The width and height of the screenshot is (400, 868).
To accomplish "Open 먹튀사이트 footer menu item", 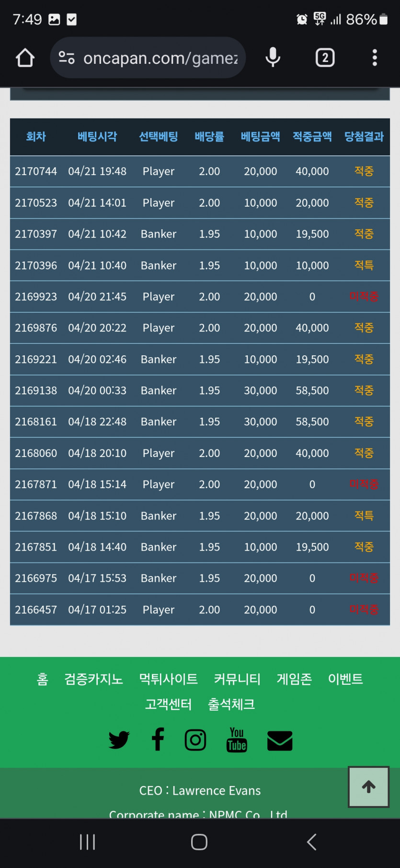I will pyautogui.click(x=168, y=679).
